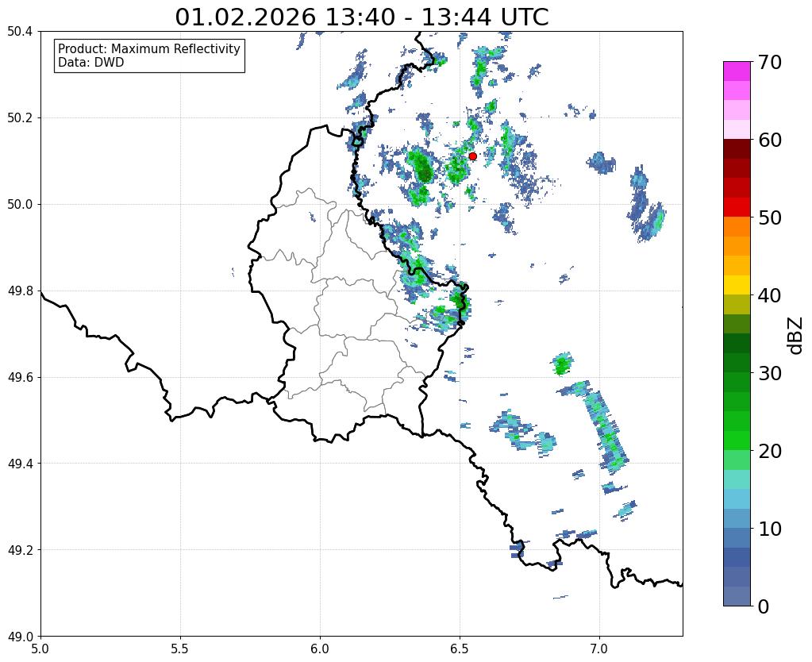Image resolution: width=812 pixels, height=662 pixels.
Task: Click the latitude axis label 50.2
Action: click(x=20, y=118)
